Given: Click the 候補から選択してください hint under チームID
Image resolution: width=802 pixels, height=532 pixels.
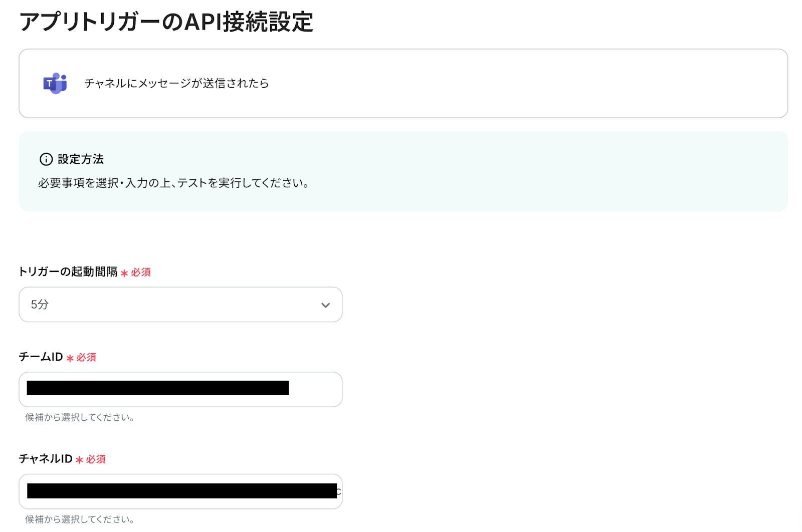Looking at the screenshot, I should pyautogui.click(x=80, y=417).
